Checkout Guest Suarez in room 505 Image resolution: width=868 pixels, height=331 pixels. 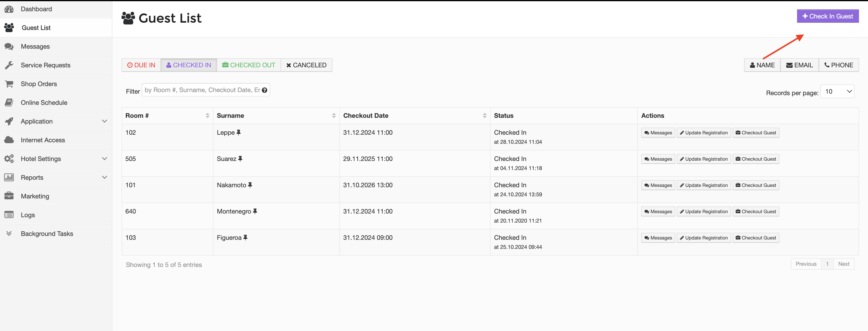click(756, 159)
